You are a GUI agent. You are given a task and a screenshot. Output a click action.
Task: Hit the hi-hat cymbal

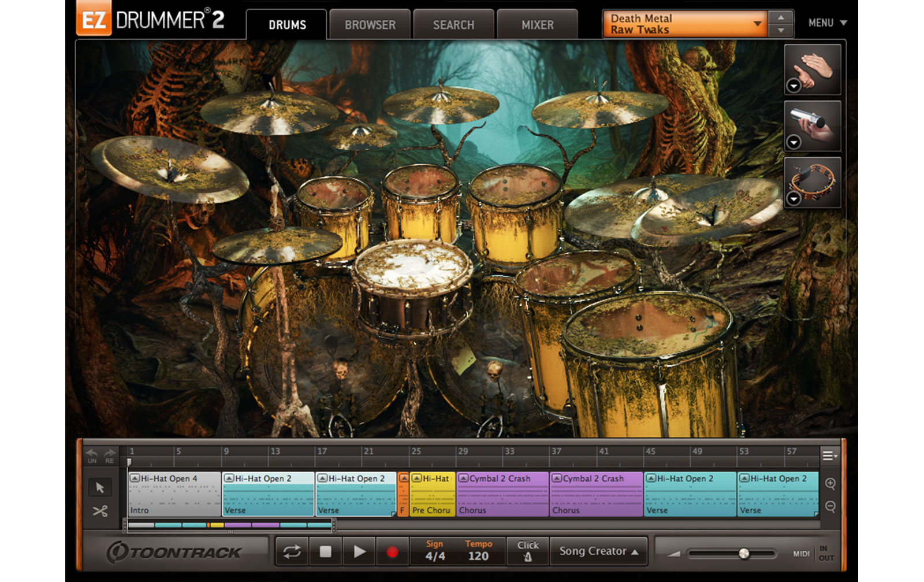276,245
